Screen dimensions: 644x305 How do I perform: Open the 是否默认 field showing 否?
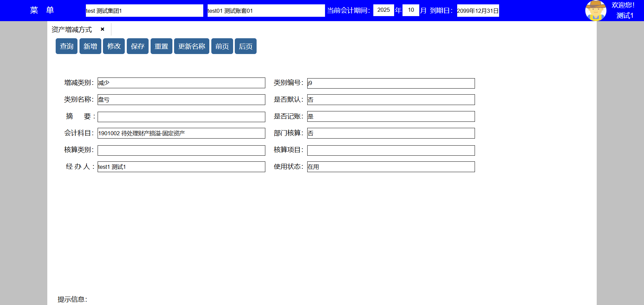tap(391, 100)
